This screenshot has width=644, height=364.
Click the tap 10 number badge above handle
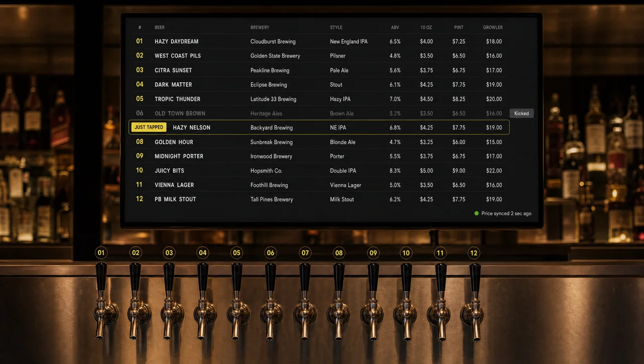click(406, 253)
